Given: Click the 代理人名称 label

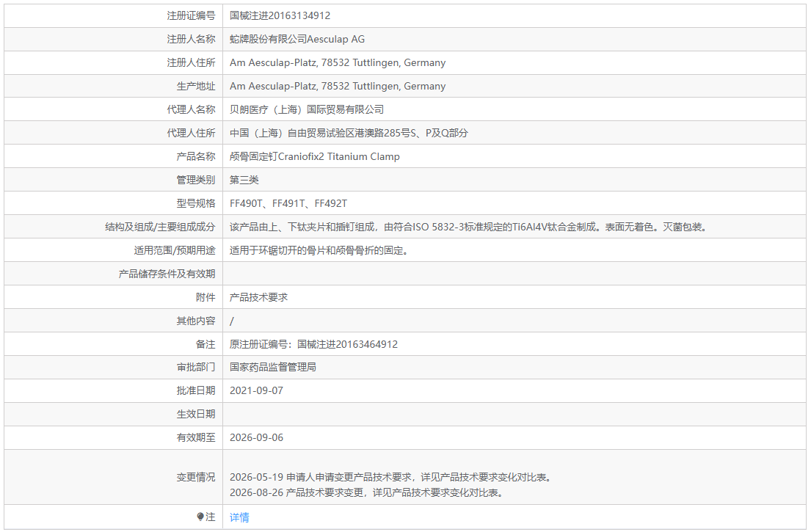Looking at the screenshot, I should point(191,109).
